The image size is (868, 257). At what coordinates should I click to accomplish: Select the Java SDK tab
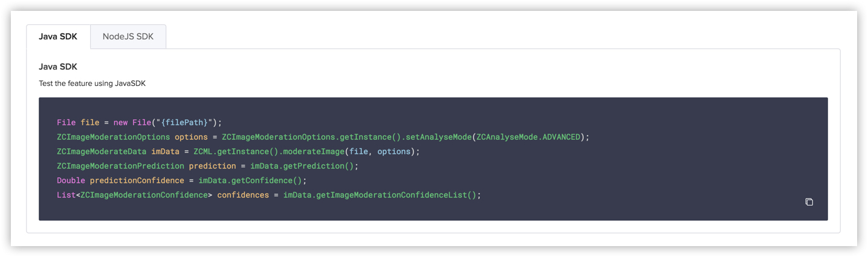[58, 36]
